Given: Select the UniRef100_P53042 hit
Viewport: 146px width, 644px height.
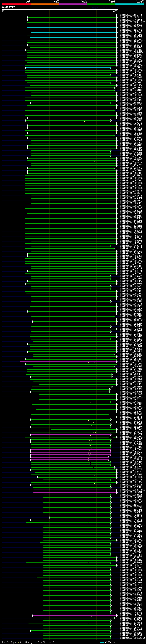Looking at the screenshot, I should pyautogui.click(x=131, y=231).
